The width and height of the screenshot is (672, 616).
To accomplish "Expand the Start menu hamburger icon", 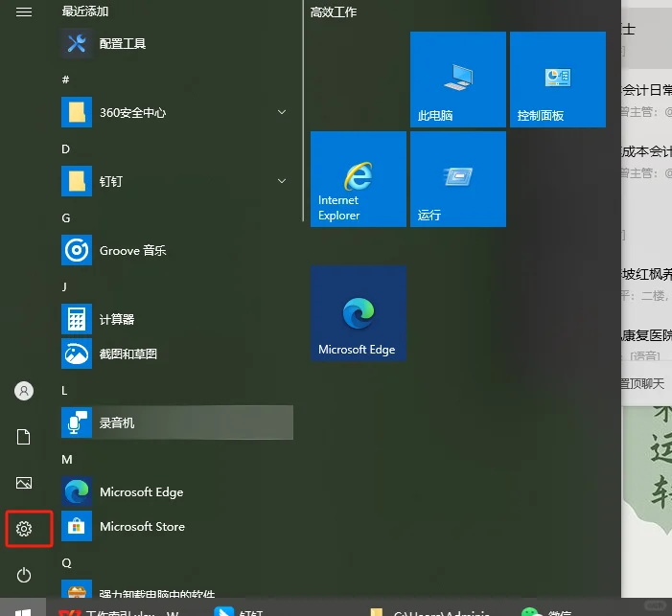I will (x=24, y=12).
